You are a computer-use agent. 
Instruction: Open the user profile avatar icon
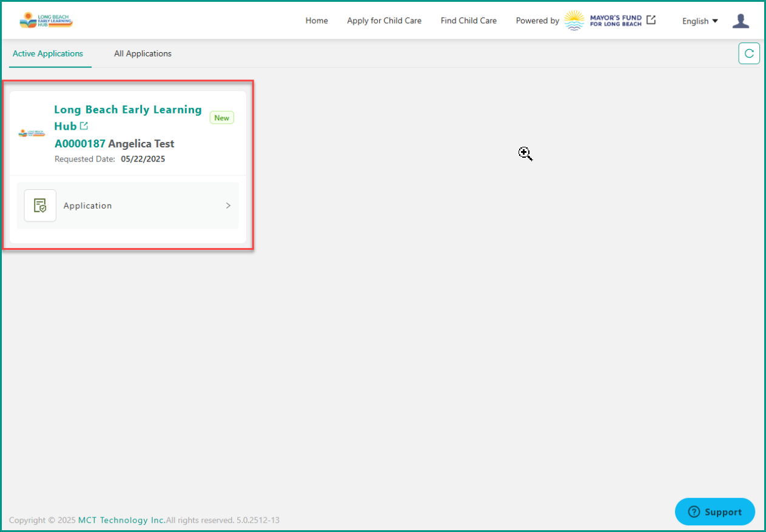pos(741,21)
